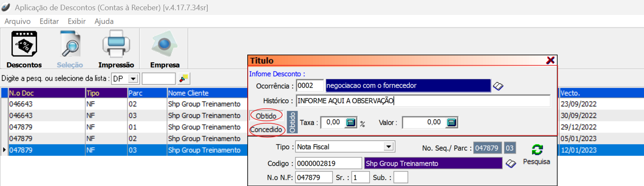Open Codigo lookup book icon
644x186 pixels.
[510, 164]
